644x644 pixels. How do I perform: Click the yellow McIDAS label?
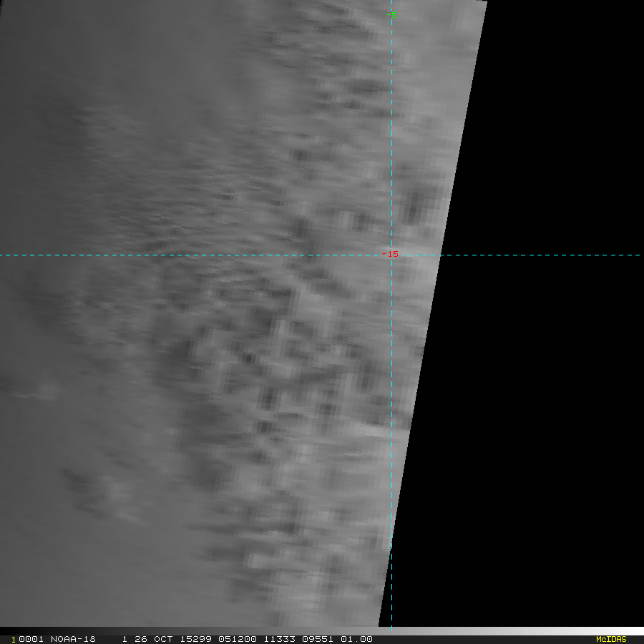coord(610,639)
